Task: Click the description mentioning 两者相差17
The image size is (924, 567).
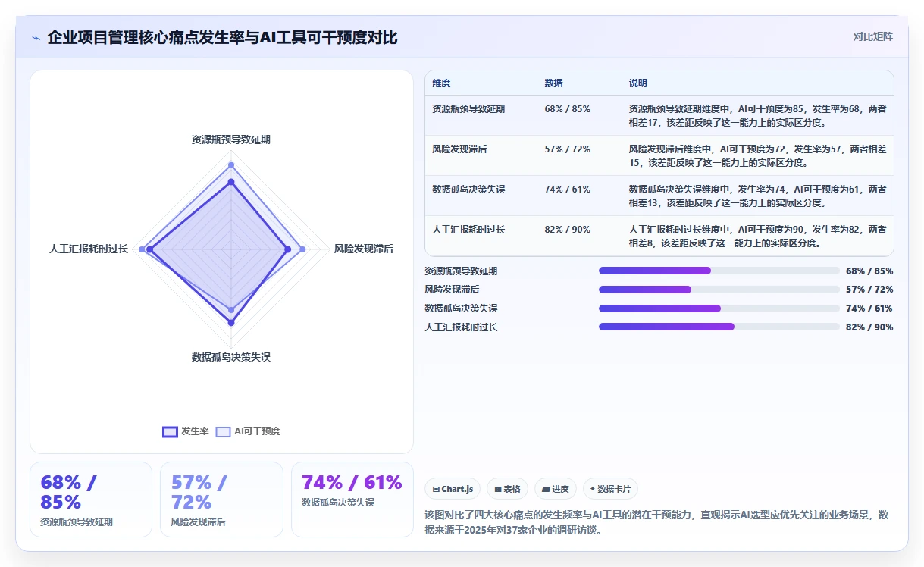Action: [757, 115]
